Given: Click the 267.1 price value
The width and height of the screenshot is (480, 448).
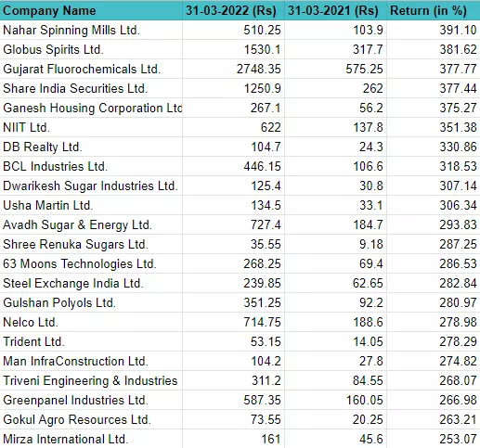Looking at the screenshot, I should click(266, 109).
